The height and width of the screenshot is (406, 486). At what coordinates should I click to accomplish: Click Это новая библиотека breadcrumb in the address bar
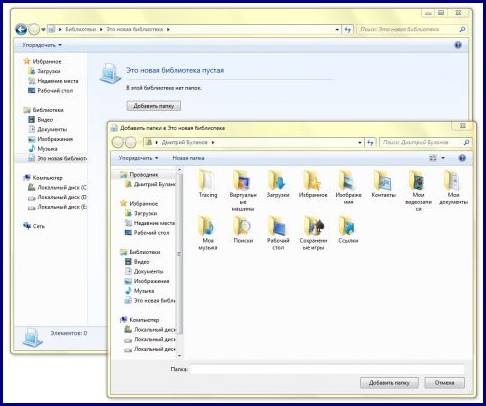point(135,29)
